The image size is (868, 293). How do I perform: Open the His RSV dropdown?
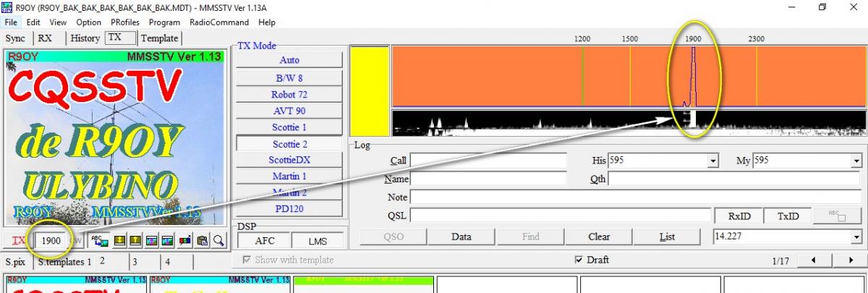713,161
